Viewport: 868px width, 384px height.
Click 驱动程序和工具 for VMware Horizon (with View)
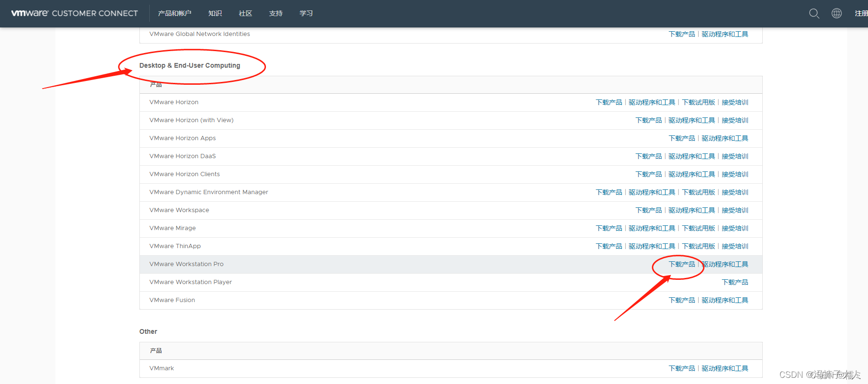(692, 120)
